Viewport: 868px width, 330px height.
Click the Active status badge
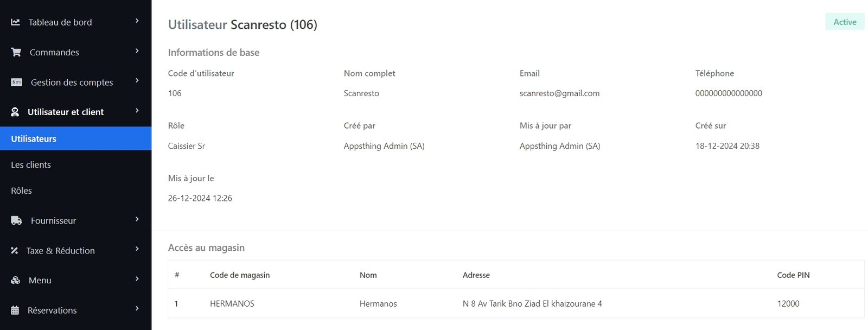tap(845, 22)
